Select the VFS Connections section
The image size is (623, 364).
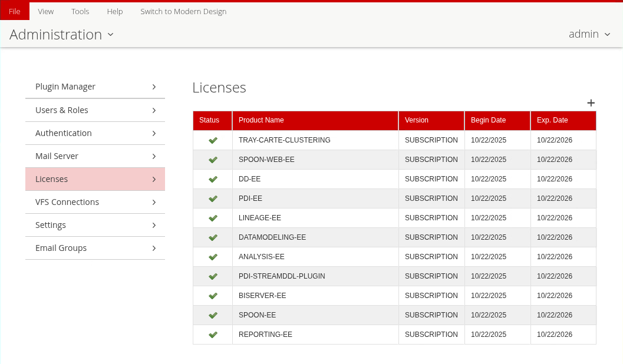95,202
